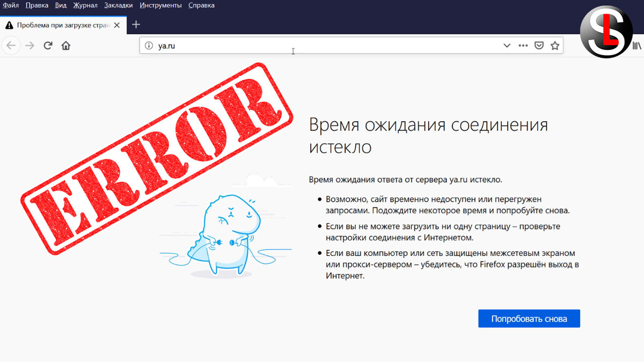644x362 pixels.
Task: Open the Закладки menu
Action: (119, 5)
